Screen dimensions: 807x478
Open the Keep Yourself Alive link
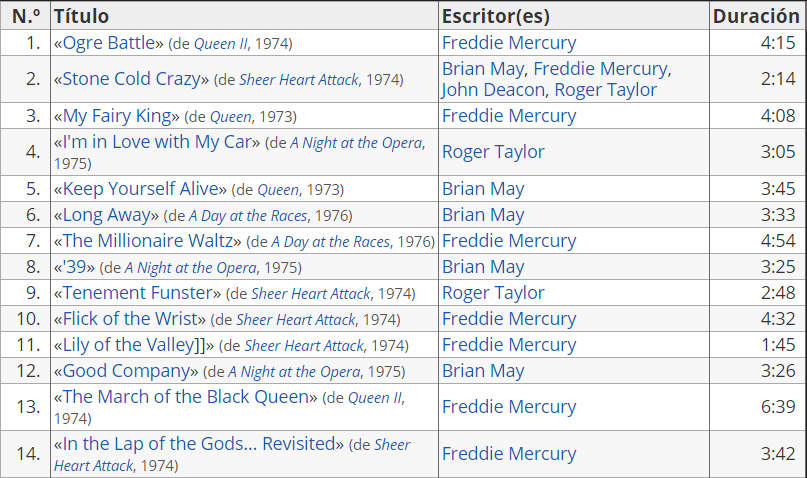pyautogui.click(x=140, y=189)
